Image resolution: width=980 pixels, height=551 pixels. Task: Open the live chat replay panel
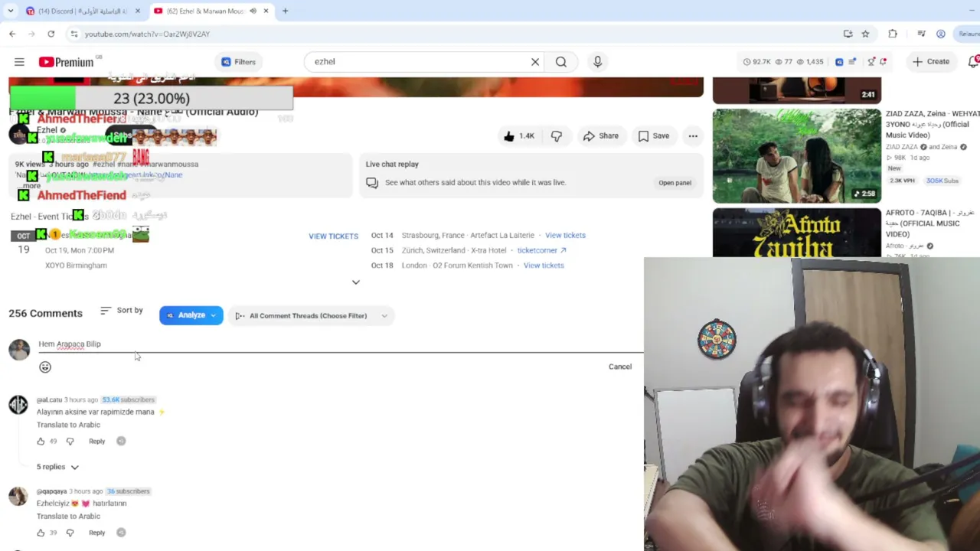point(675,183)
